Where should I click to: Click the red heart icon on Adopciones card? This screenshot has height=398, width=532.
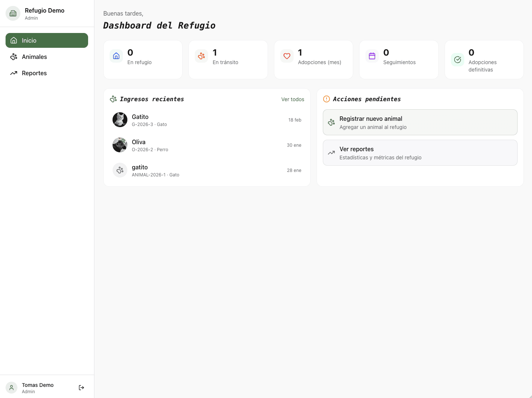(x=287, y=56)
